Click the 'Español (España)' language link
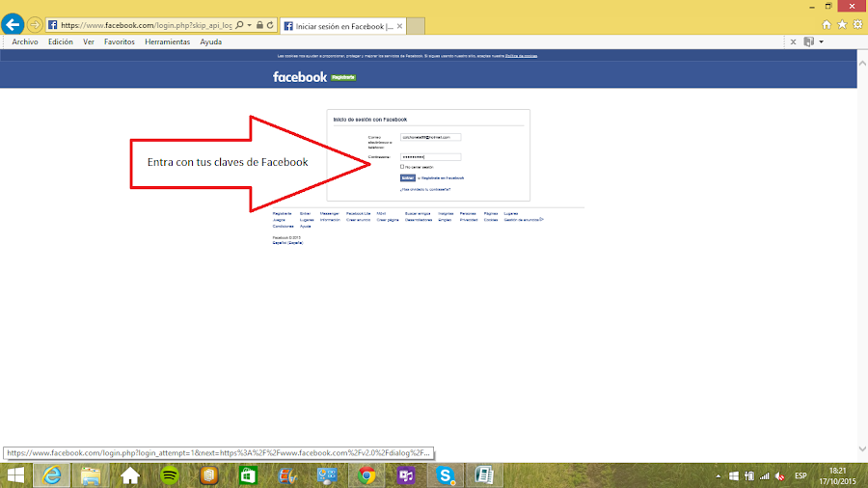This screenshot has height=488, width=868. tap(287, 243)
